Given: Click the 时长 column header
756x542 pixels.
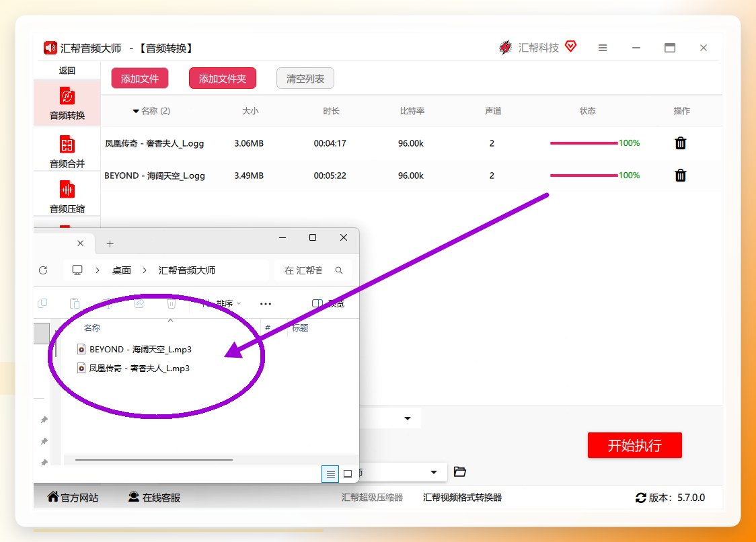Looking at the screenshot, I should (x=331, y=111).
